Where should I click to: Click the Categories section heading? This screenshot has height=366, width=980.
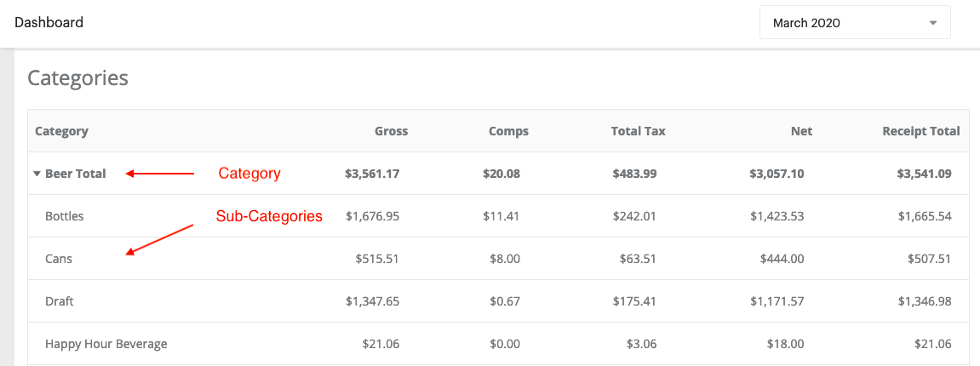coord(78,78)
